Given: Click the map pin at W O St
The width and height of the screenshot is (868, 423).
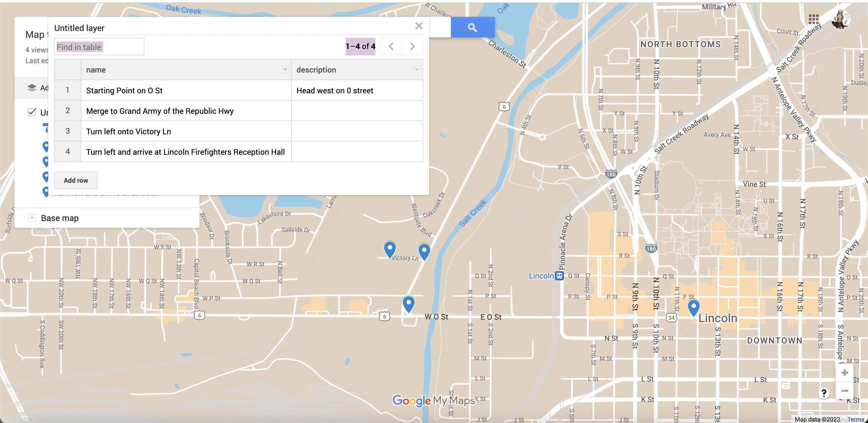Looking at the screenshot, I should point(408,304).
